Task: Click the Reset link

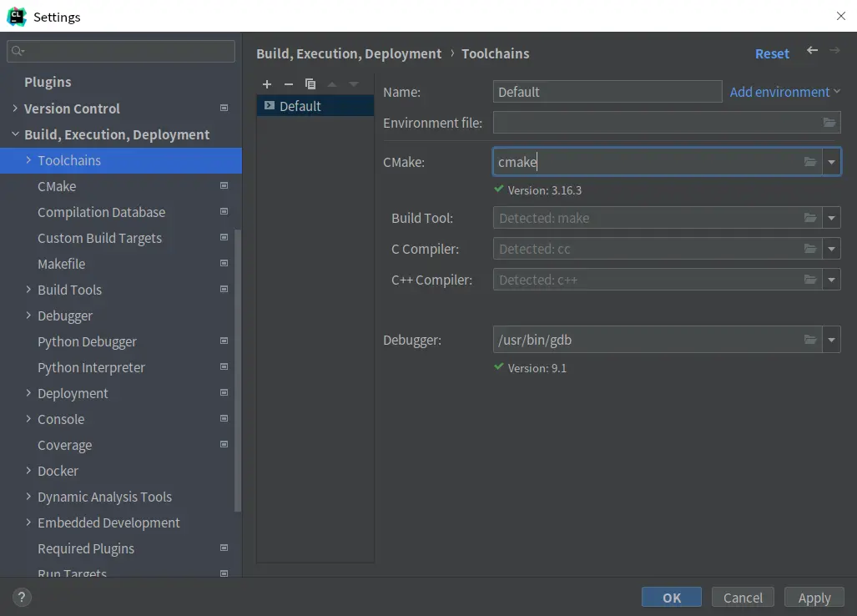Action: coord(772,53)
